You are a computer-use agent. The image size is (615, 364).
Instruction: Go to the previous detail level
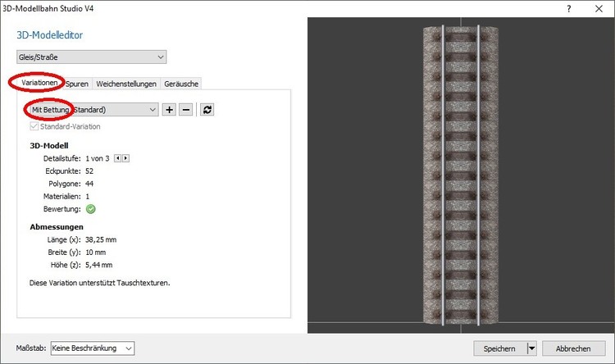tap(117, 158)
